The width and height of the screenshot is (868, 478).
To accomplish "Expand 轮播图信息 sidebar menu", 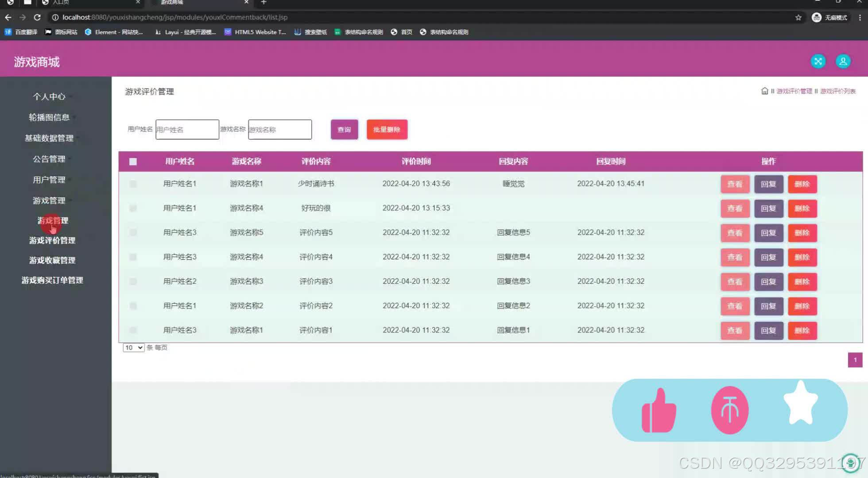I will [x=49, y=117].
